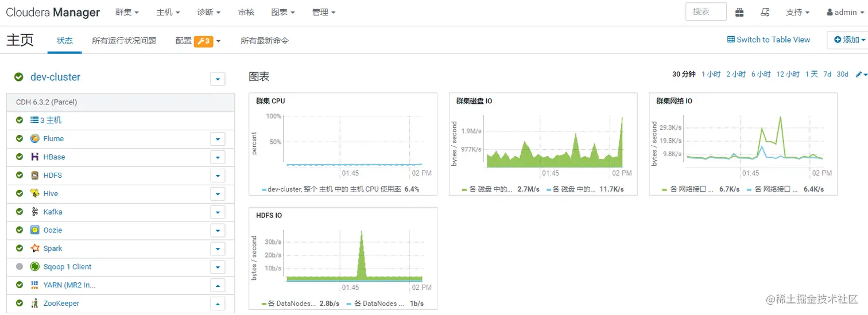Click the Kafka service icon
Screen dimensions: 868x315
[x=35, y=212]
